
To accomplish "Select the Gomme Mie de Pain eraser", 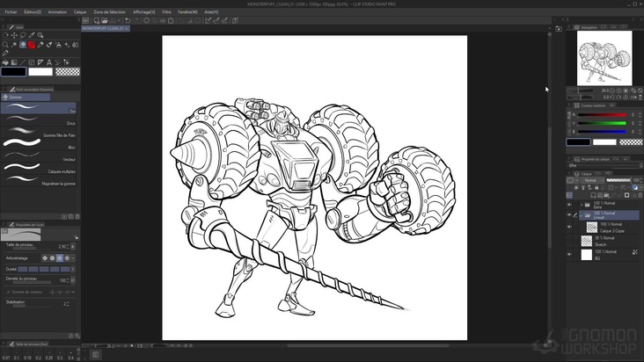I will [x=39, y=132].
